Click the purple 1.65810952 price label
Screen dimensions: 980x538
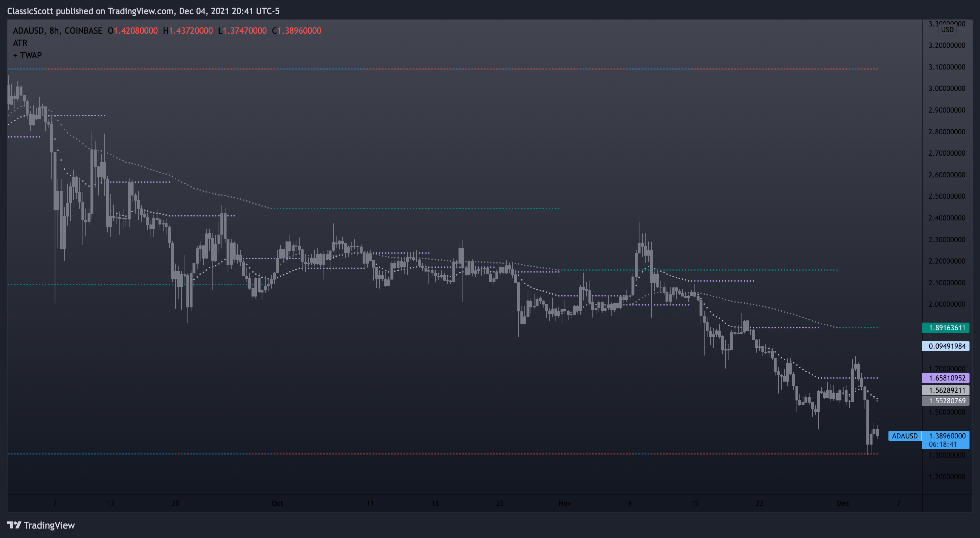(946, 378)
